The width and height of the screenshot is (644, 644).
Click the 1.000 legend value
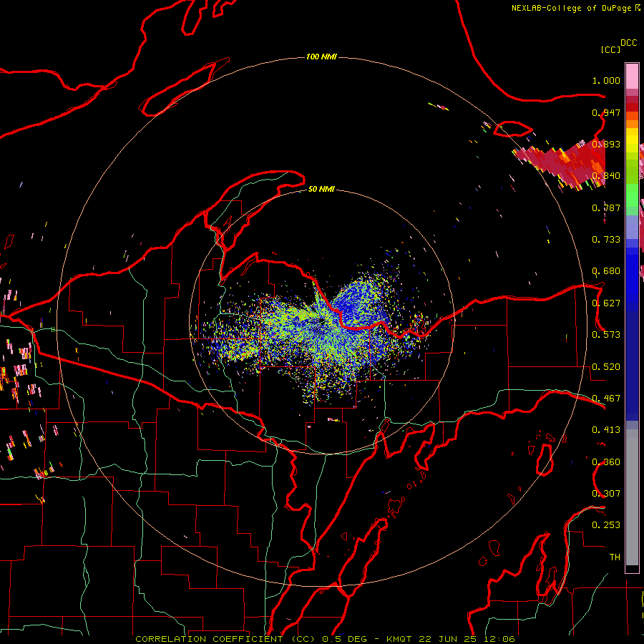(606, 80)
